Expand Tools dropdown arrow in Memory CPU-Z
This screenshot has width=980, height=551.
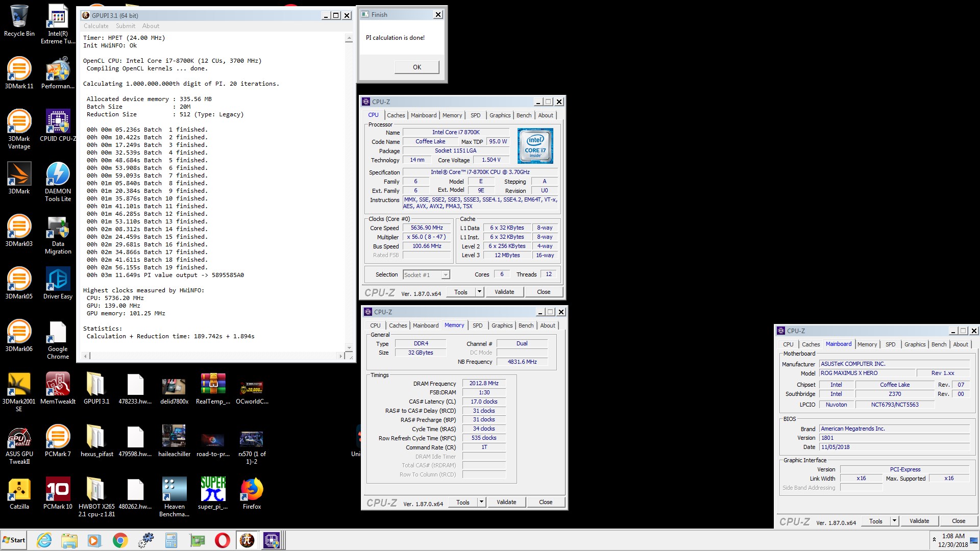481,503
